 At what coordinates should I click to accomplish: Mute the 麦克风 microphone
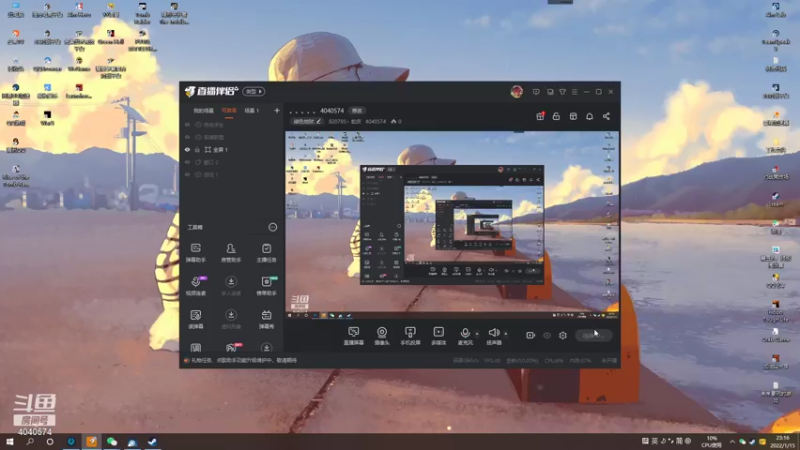465,336
